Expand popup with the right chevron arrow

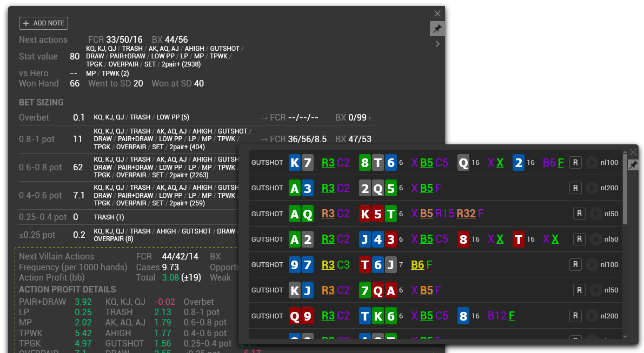[437, 44]
